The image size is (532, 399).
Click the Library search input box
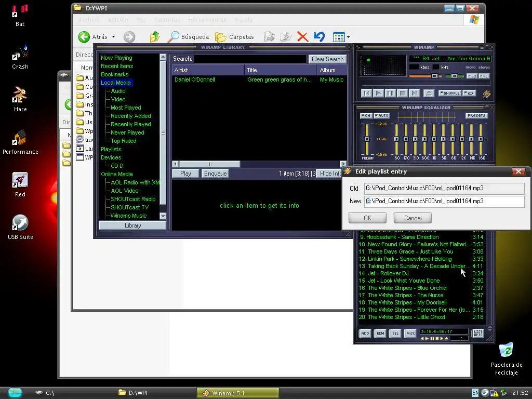(250, 59)
